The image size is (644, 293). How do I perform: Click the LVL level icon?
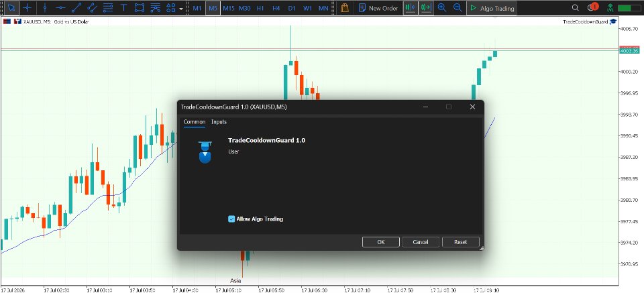point(610,8)
